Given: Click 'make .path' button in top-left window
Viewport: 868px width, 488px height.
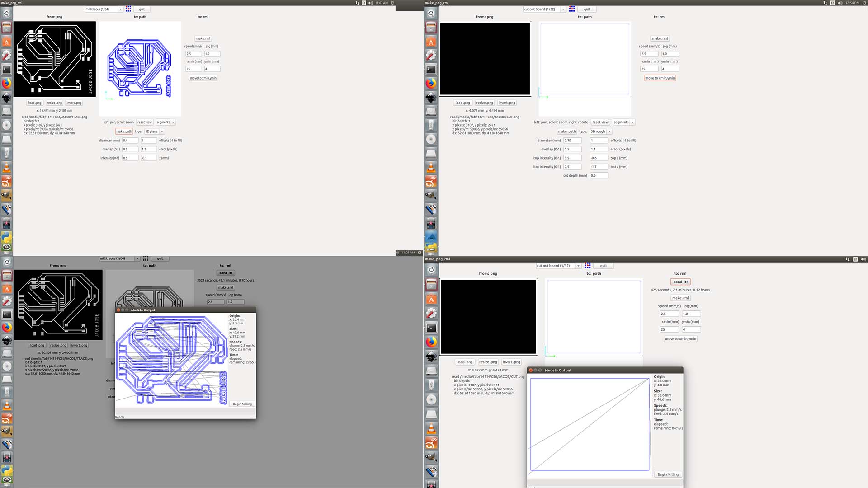Looking at the screenshot, I should pos(124,131).
